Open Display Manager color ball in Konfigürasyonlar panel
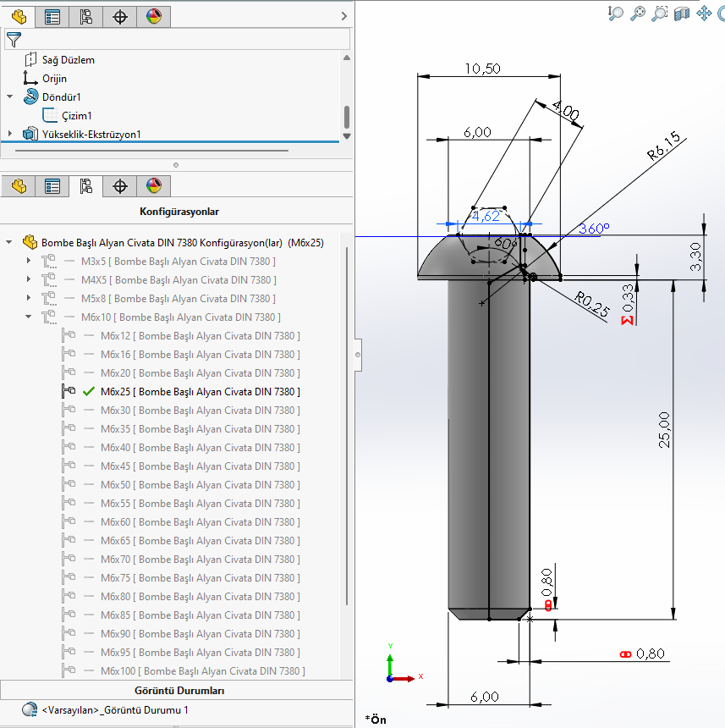This screenshot has height=728, width=725. (153, 186)
